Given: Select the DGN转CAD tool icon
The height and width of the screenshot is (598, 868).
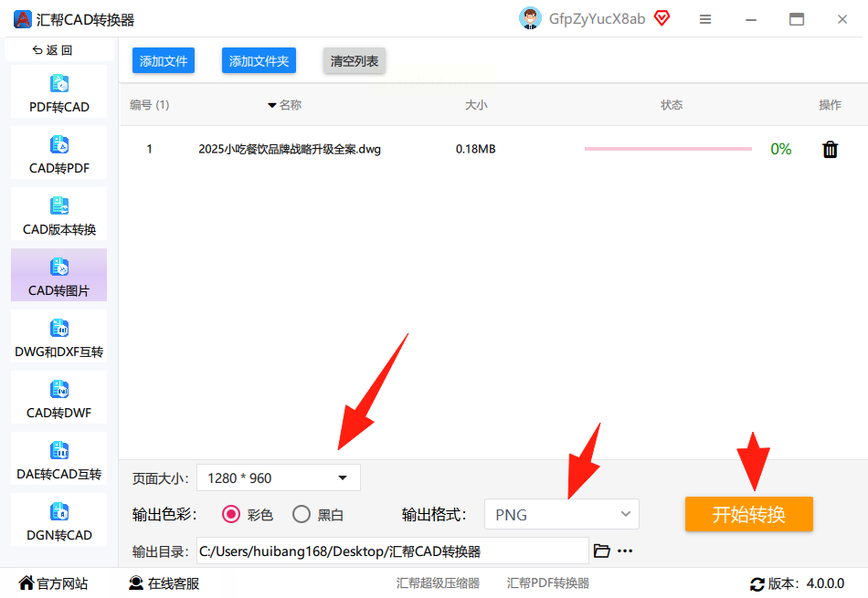Looking at the screenshot, I should [59, 512].
